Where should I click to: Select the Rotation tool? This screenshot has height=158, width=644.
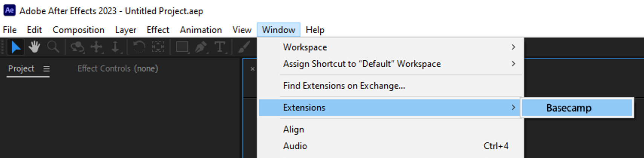(x=139, y=47)
